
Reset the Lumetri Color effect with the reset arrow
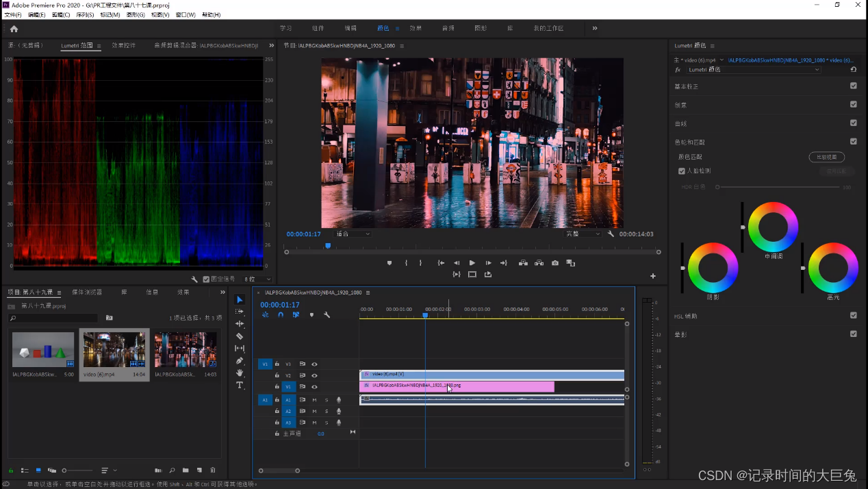(853, 70)
